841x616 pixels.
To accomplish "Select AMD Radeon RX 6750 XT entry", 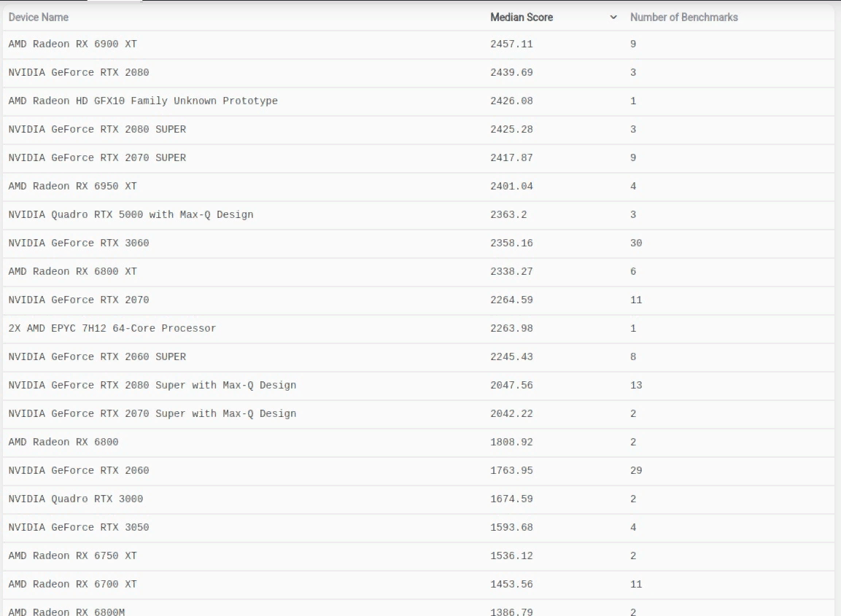I will (x=72, y=555).
